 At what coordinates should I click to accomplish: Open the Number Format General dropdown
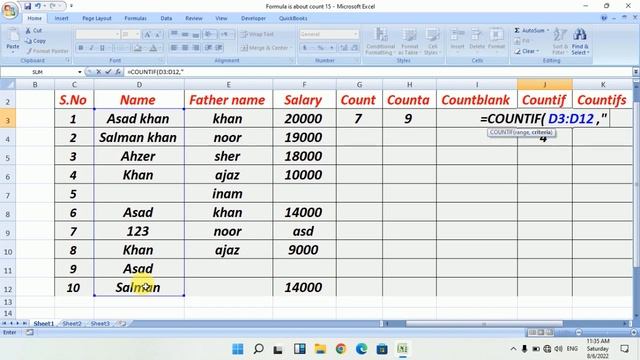point(356,35)
